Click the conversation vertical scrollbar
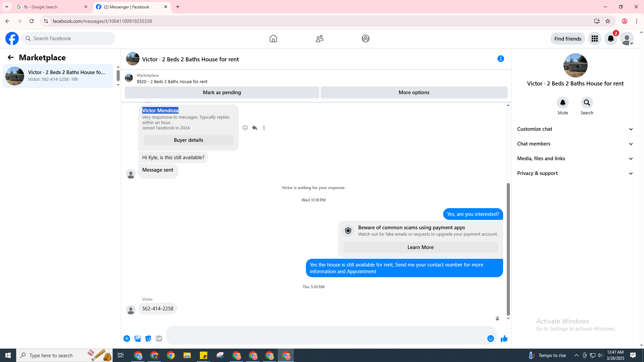This screenshot has width=644, height=362. click(x=508, y=249)
